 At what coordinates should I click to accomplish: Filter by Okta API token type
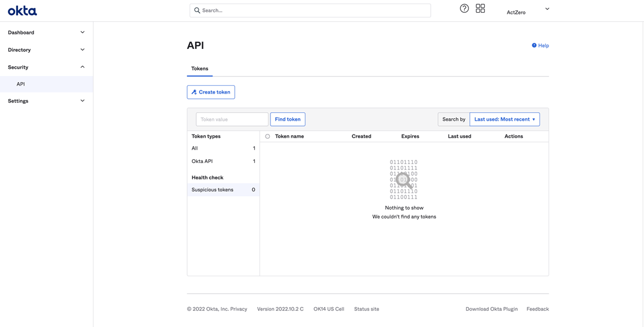[x=223, y=162]
